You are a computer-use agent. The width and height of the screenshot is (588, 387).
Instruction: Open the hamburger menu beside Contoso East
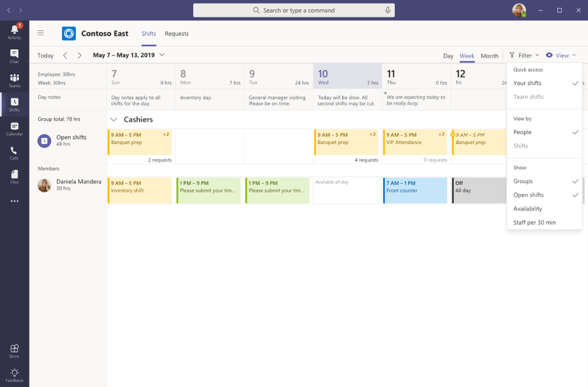[x=41, y=33]
